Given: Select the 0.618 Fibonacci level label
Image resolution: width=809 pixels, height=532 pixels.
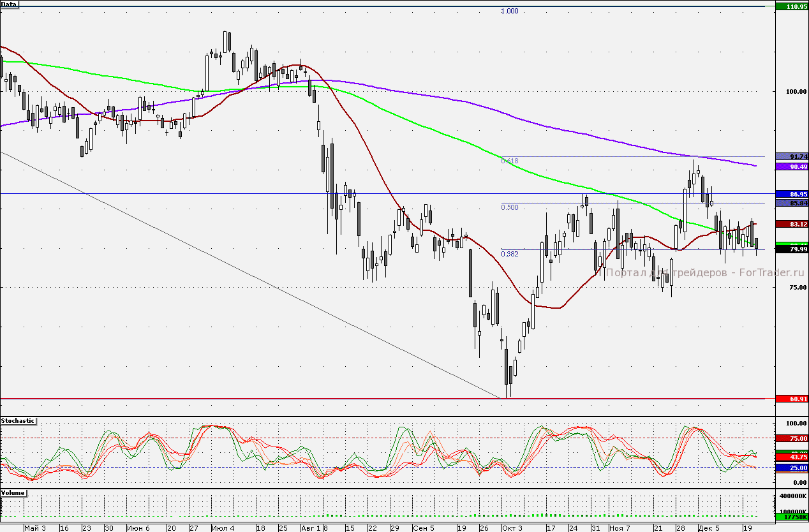Looking at the screenshot, I should [x=510, y=161].
